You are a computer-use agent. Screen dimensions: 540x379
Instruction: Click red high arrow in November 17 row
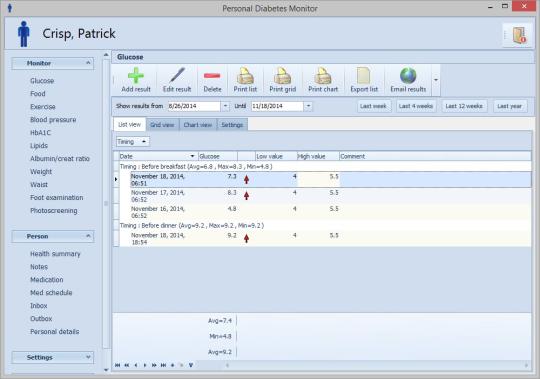click(x=247, y=196)
